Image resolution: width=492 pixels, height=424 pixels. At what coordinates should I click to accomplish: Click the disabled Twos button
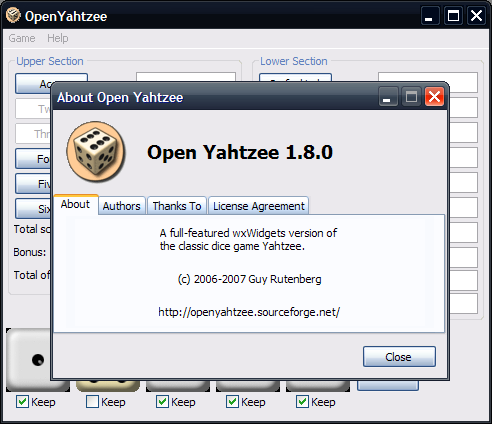coord(33,109)
